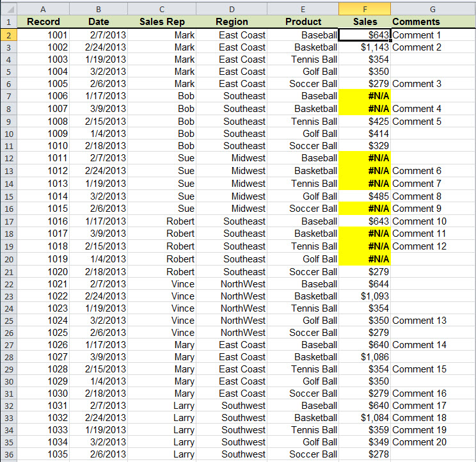The height and width of the screenshot is (462, 476).
Task: Click the Comment 10 cell
Action: (x=433, y=221)
